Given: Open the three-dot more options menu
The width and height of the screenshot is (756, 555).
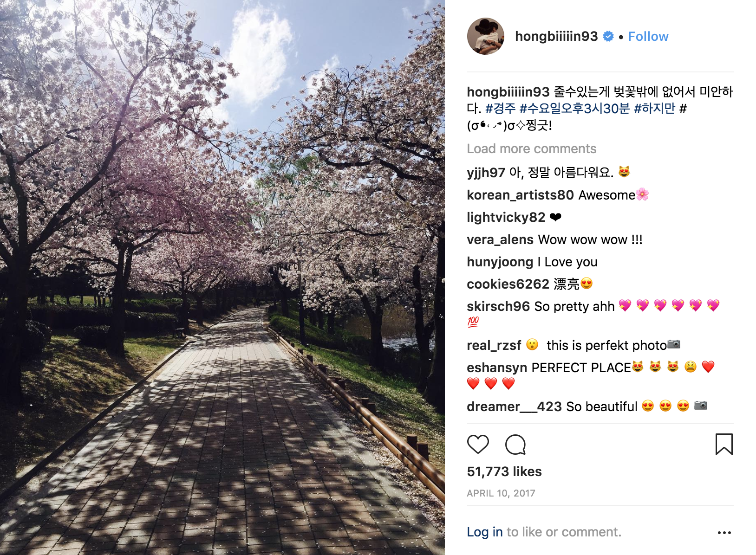Looking at the screenshot, I should pos(724,533).
